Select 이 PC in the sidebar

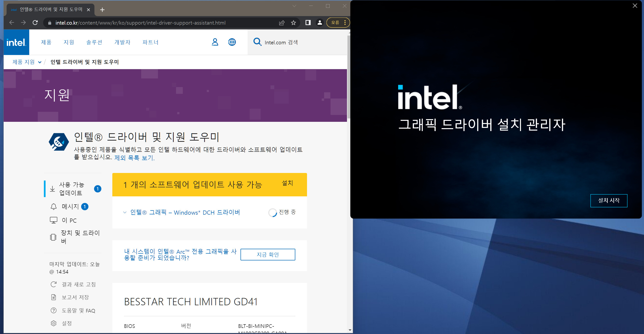[64, 220]
